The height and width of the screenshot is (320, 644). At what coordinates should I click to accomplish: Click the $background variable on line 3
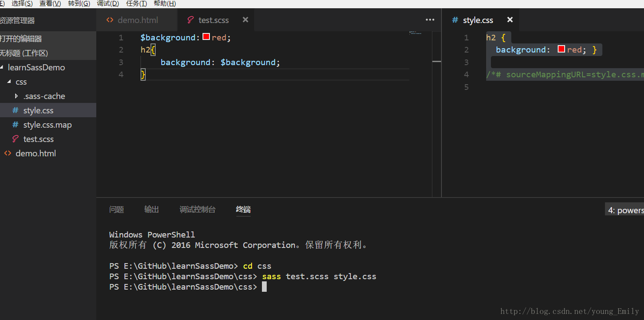[x=248, y=63]
